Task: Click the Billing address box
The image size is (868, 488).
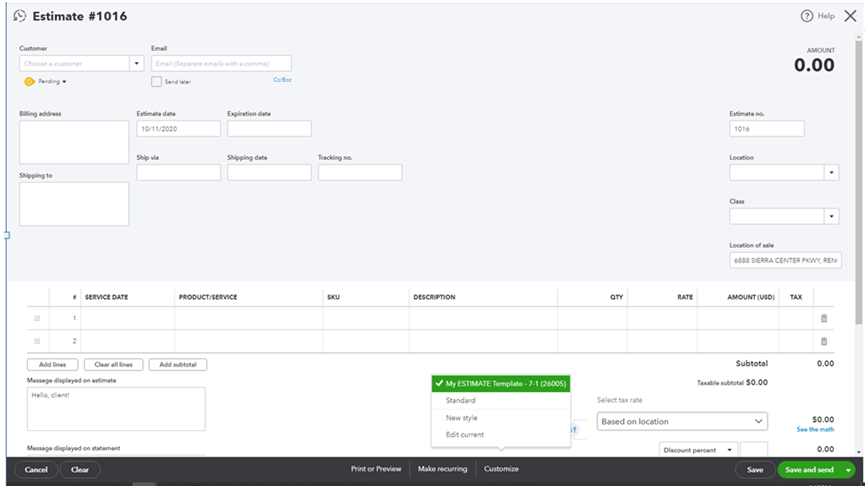Action: click(74, 142)
